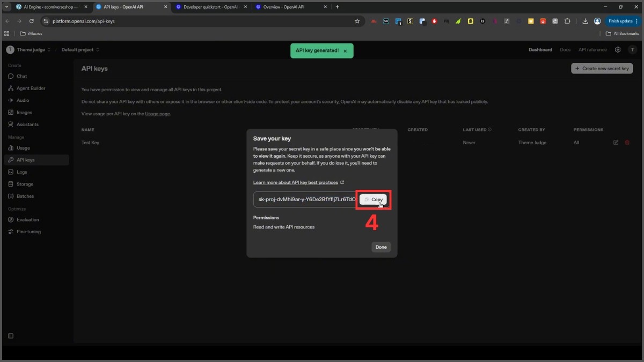Viewport: 644px width, 362px height.
Task: Close the Developer quickstart tab
Action: pos(245,7)
